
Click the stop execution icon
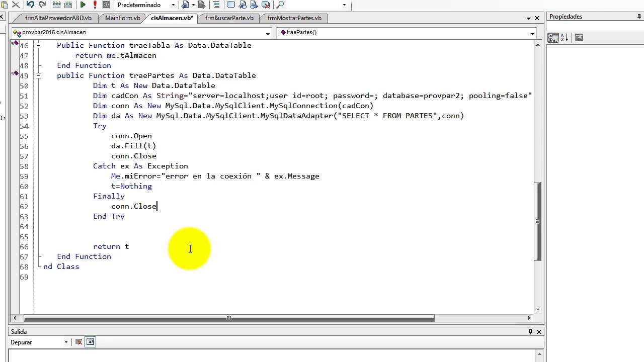click(x=106, y=5)
